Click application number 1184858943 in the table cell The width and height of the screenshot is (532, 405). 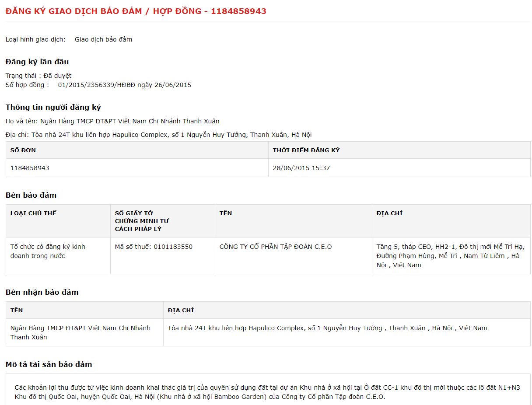(30, 168)
